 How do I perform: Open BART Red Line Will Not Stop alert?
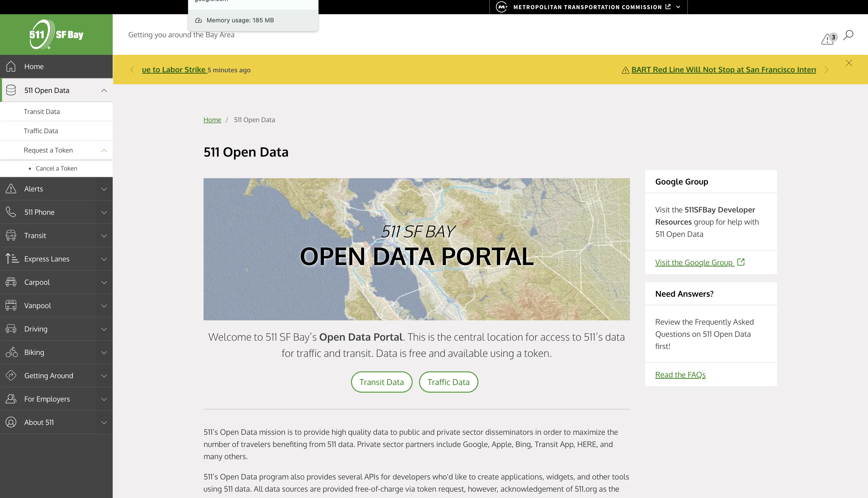tap(723, 70)
